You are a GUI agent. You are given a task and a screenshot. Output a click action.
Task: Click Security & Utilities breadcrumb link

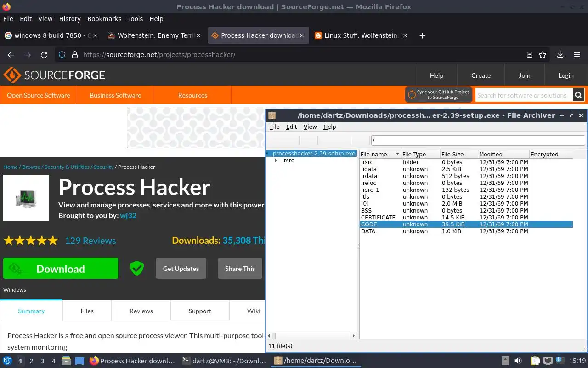(67, 167)
